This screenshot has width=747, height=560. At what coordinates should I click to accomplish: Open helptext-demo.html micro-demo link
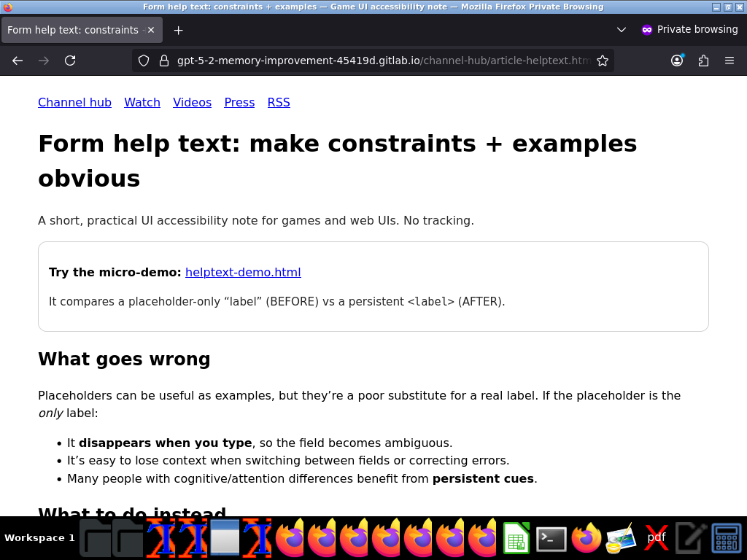point(243,273)
